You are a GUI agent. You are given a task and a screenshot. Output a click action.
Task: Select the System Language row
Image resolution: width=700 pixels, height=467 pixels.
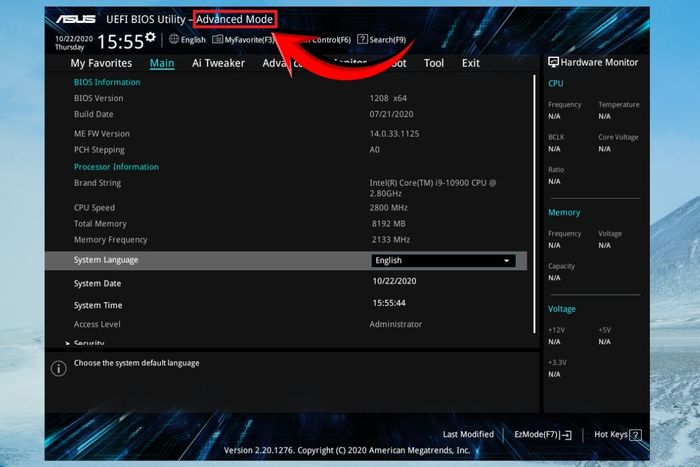click(x=286, y=260)
